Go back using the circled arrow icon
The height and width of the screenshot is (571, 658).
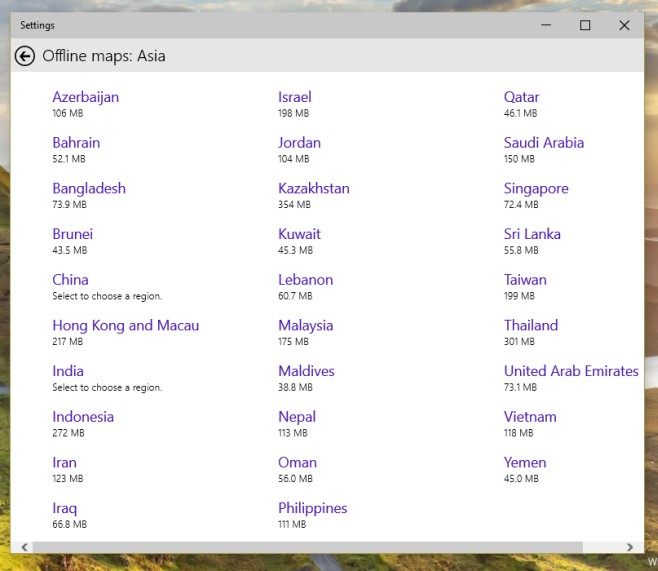[x=25, y=56]
